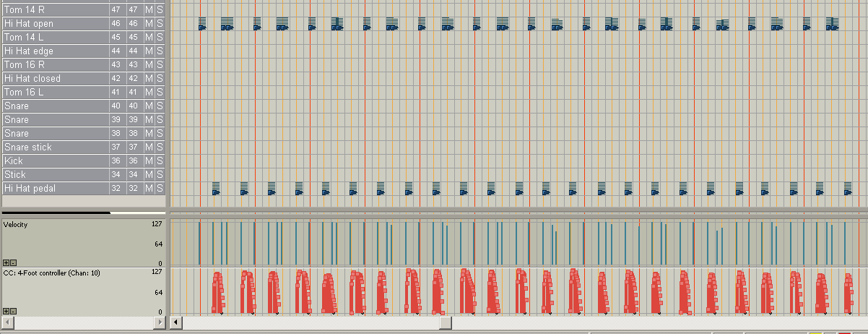Click the right scroll arrow of the note list
This screenshot has width=868, height=334.
(160, 322)
